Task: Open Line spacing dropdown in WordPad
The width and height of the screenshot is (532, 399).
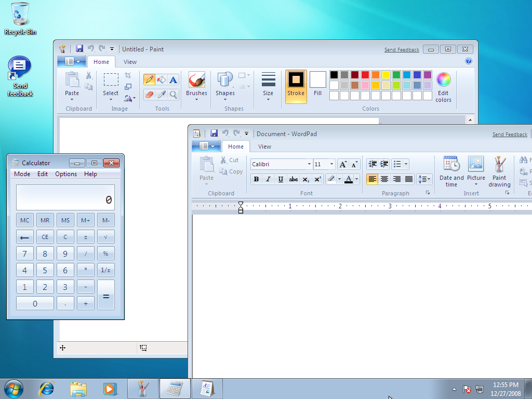Action: (424, 179)
